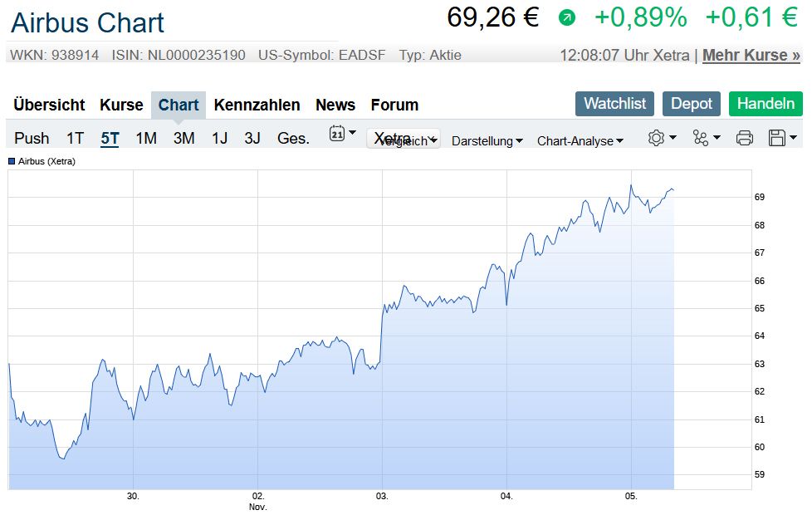Follow the Mehr Kurse link
The height and width of the screenshot is (515, 812).
pyautogui.click(x=751, y=55)
